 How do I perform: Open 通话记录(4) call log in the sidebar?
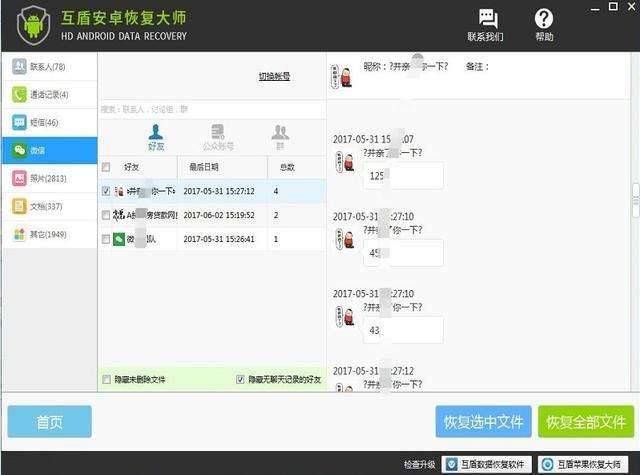49,95
